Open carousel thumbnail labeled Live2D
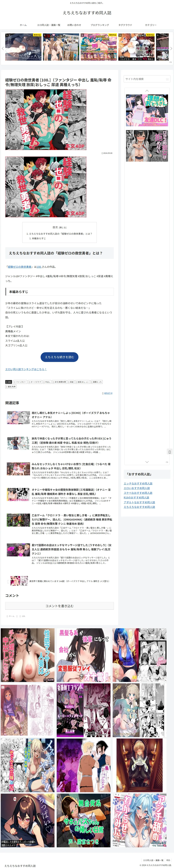174x868 pixels. tap(23, 47)
